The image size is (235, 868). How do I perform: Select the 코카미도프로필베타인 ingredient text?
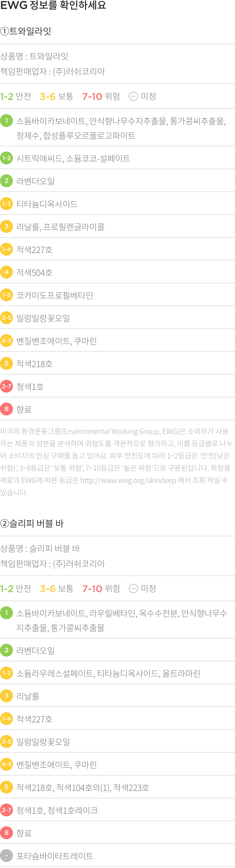coord(55,295)
